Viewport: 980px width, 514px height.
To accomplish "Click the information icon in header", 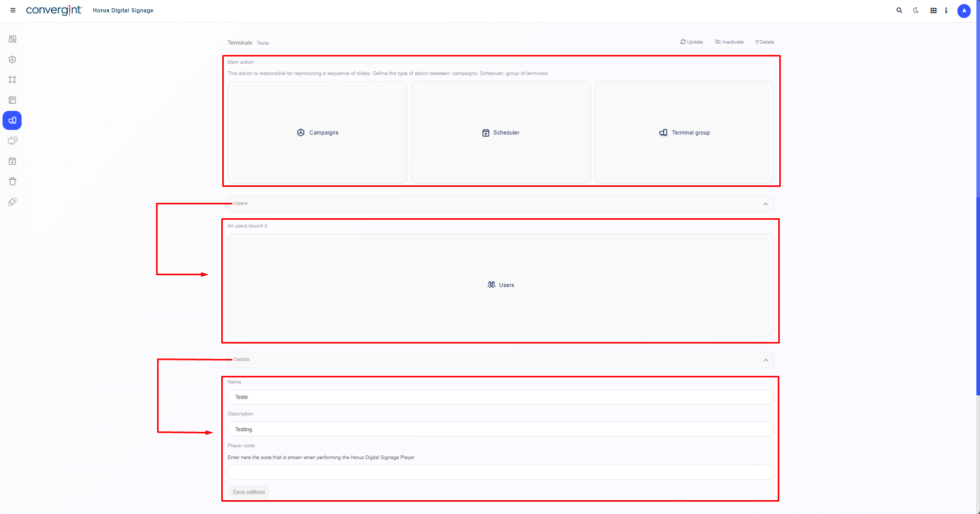I will click(946, 10).
